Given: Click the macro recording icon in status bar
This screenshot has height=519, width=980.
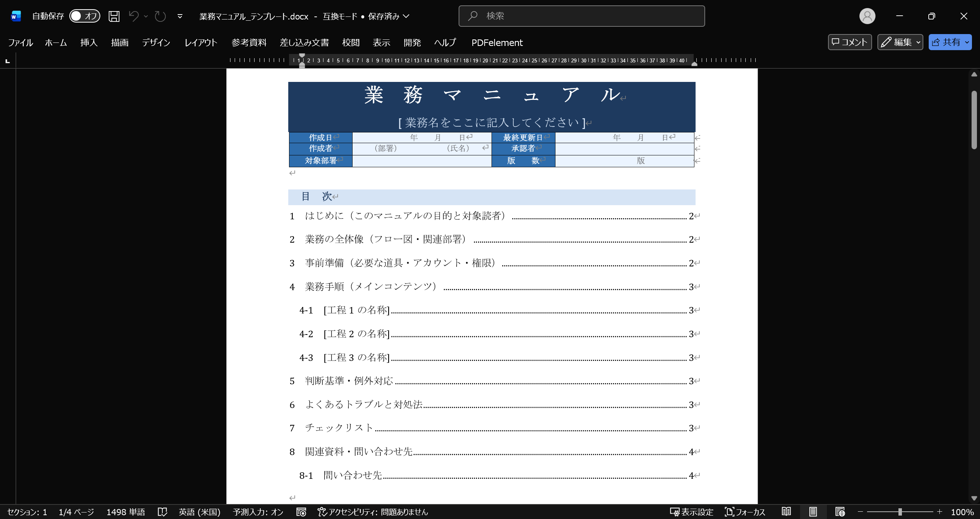Looking at the screenshot, I should (x=301, y=512).
